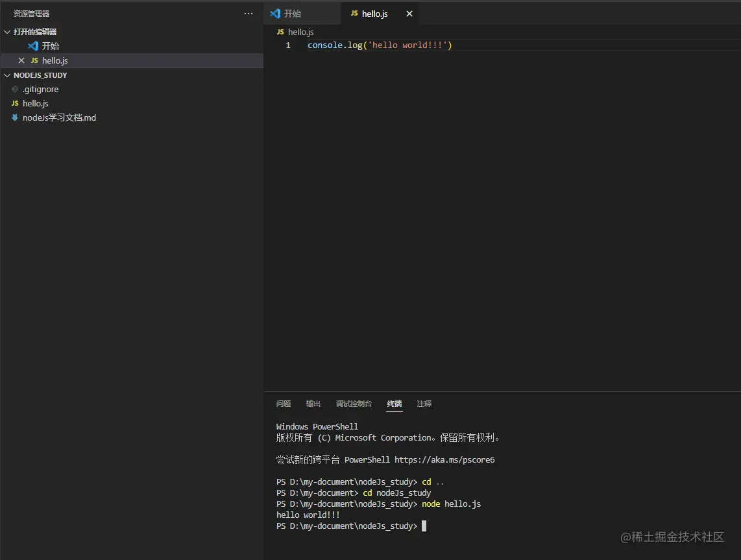This screenshot has width=741, height=560.
Task: Open the https://aka.ms/pscore6 terminal link
Action: click(444, 460)
